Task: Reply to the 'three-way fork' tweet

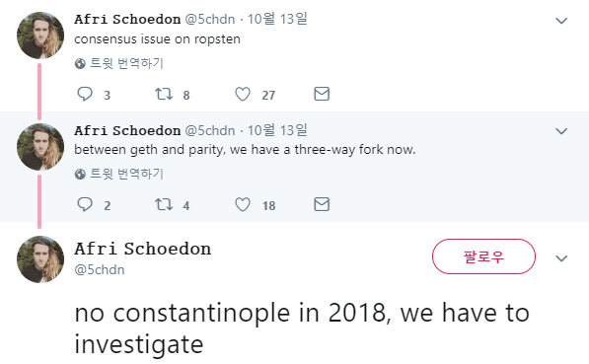Action: tap(85, 204)
